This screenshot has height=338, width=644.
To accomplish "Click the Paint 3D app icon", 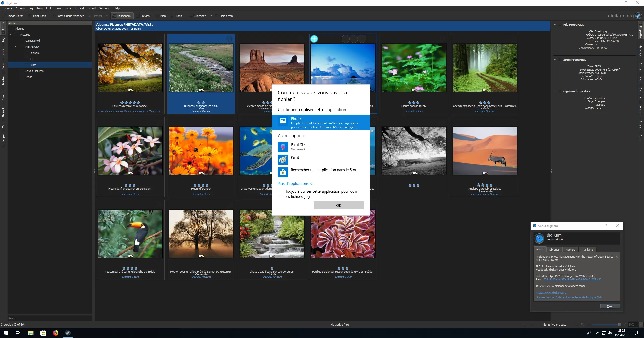I will pyautogui.click(x=283, y=147).
